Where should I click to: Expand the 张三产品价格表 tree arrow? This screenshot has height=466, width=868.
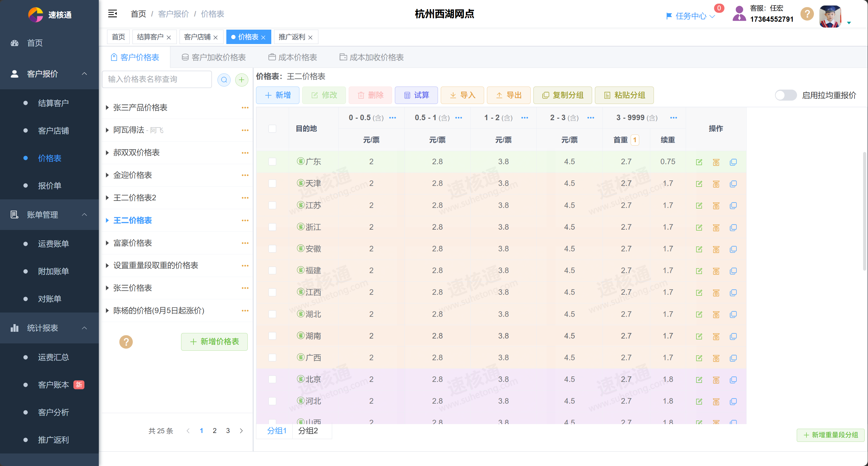click(107, 108)
